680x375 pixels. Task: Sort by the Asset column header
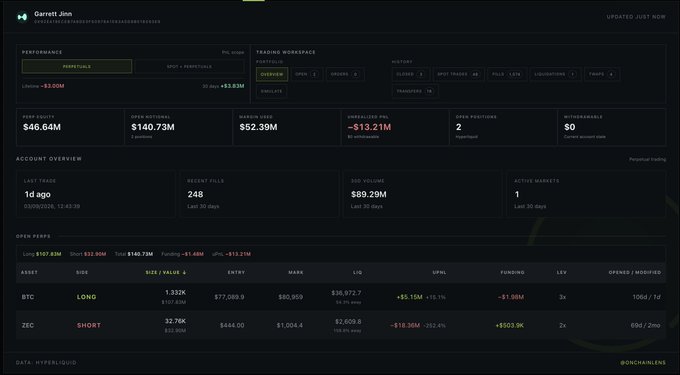29,272
